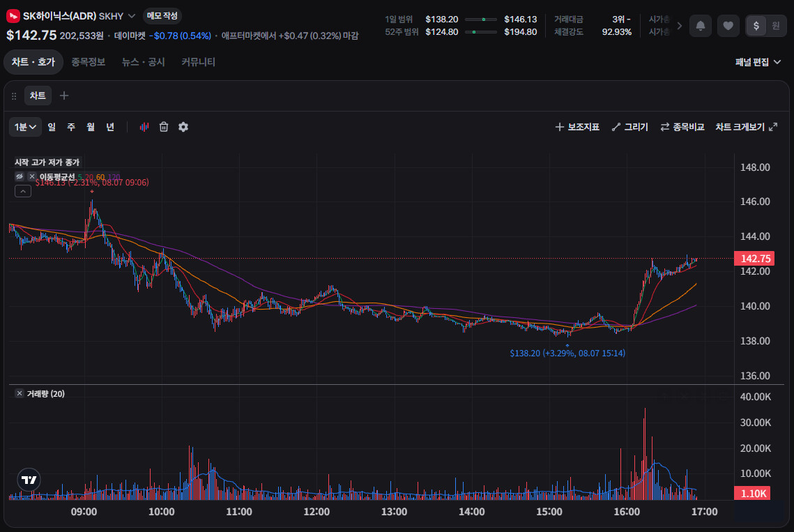Switch chart to yearly (년) interval
This screenshot has height=532, width=794.
point(110,127)
